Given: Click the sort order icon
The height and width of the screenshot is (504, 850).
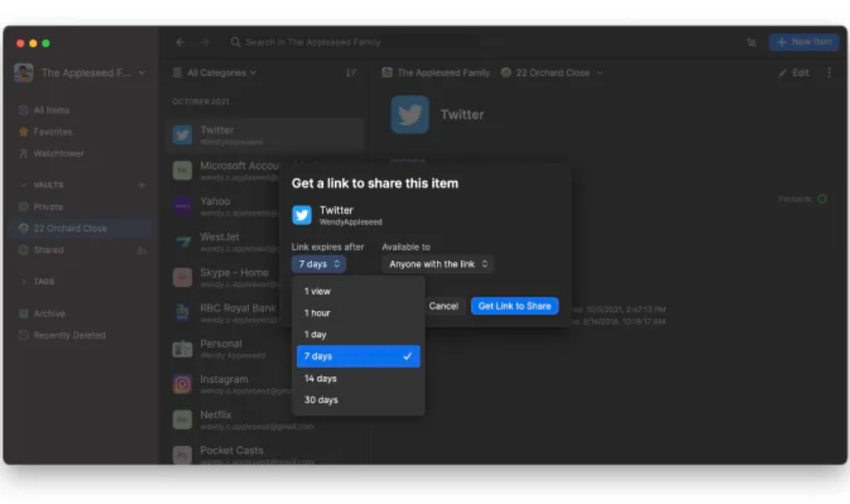Looking at the screenshot, I should (x=351, y=72).
